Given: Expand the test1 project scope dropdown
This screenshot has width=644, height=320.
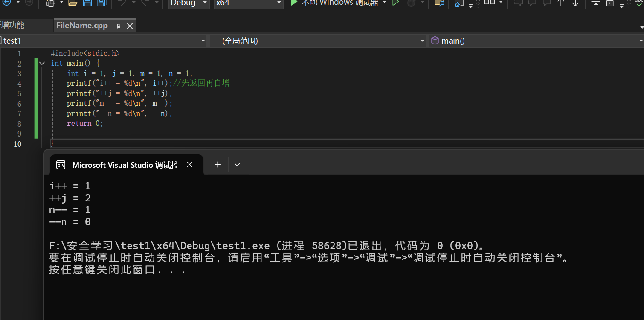Looking at the screenshot, I should click(203, 41).
